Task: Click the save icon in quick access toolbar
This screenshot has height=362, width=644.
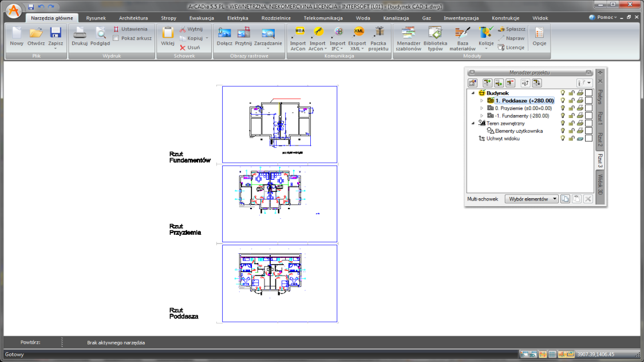Action: (x=31, y=6)
